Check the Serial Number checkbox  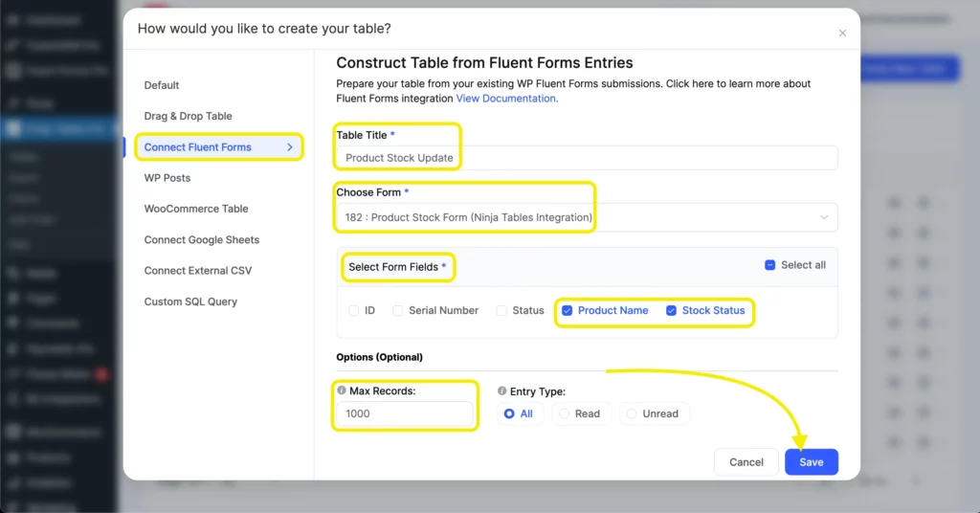click(398, 310)
